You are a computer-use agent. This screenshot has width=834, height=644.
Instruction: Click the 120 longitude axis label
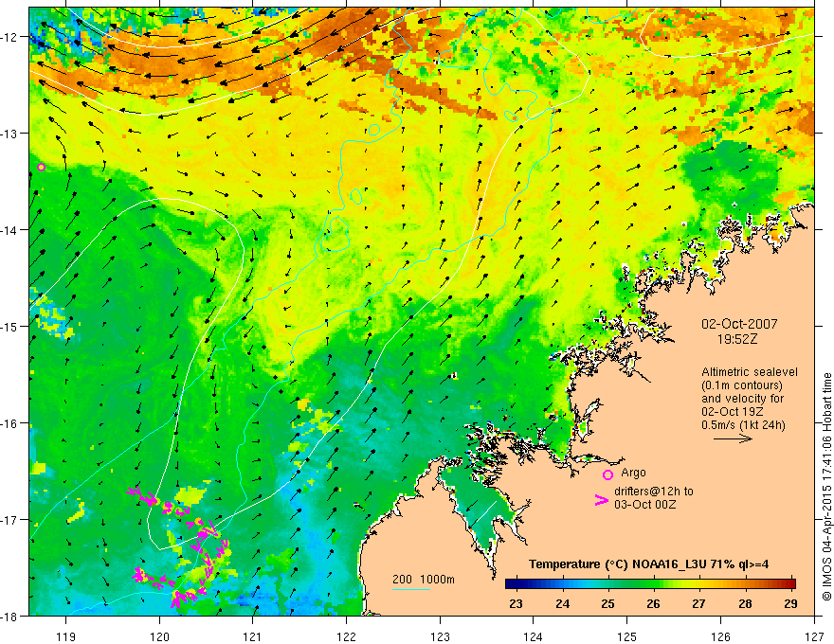click(159, 636)
